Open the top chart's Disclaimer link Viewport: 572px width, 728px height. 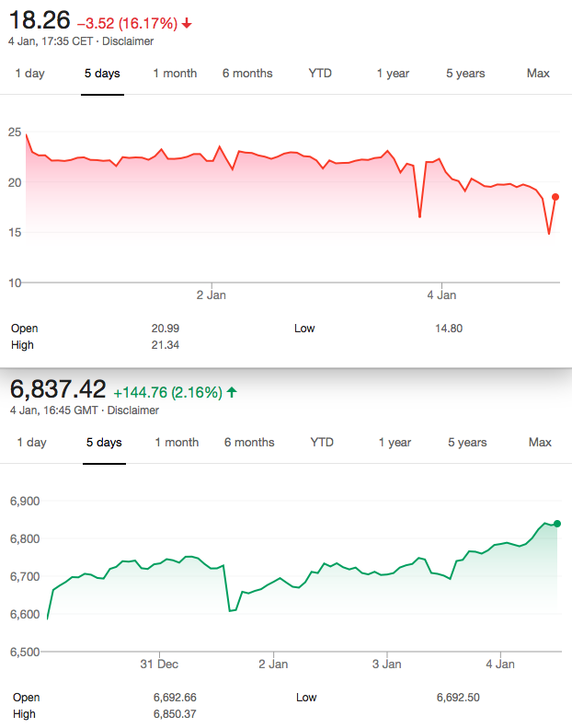(128, 41)
